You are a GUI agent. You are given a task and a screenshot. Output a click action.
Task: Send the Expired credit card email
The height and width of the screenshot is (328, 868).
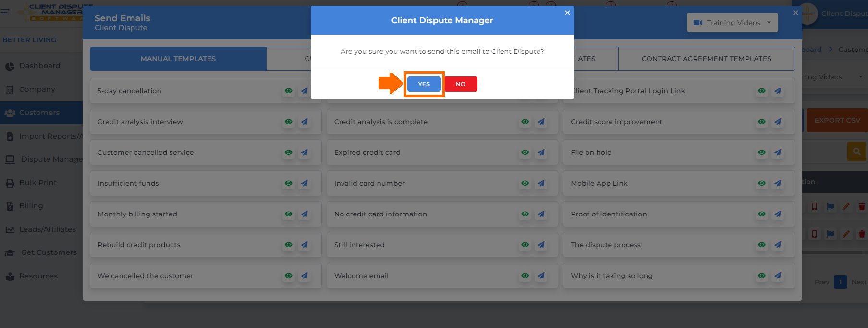[541, 152]
